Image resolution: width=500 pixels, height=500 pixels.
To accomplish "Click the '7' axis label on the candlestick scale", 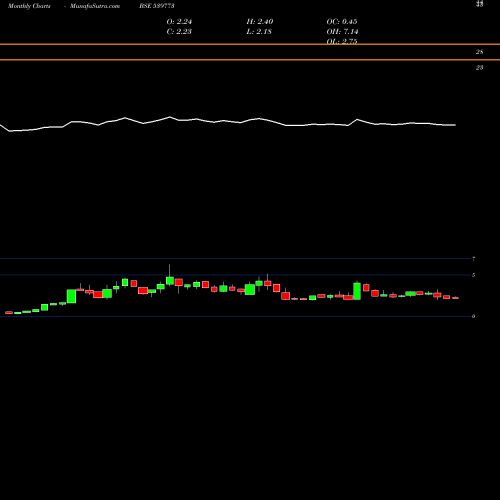I will click(473, 259).
